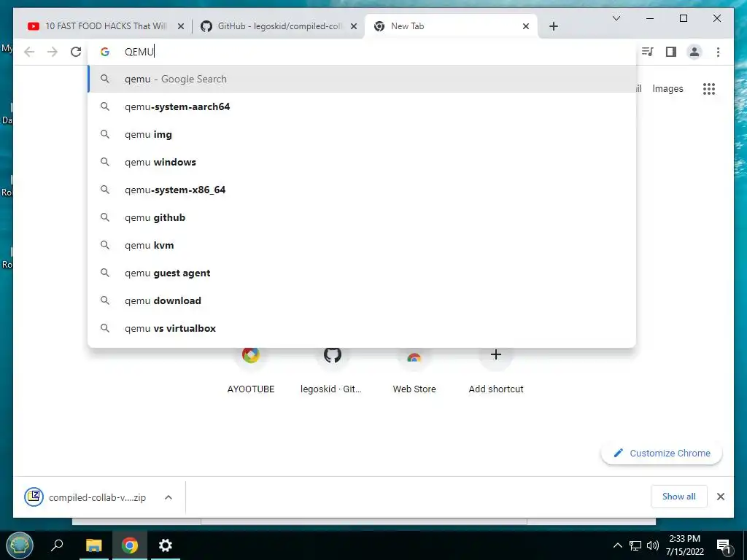The width and height of the screenshot is (747, 560).
Task: Open the notification center icon
Action: click(x=724, y=547)
